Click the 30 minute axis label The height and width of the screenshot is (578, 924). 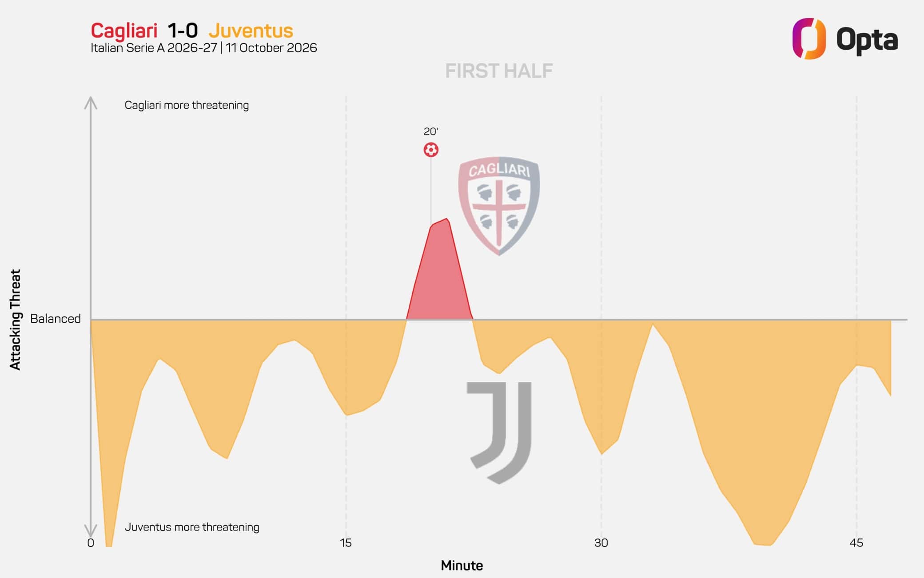point(601,542)
